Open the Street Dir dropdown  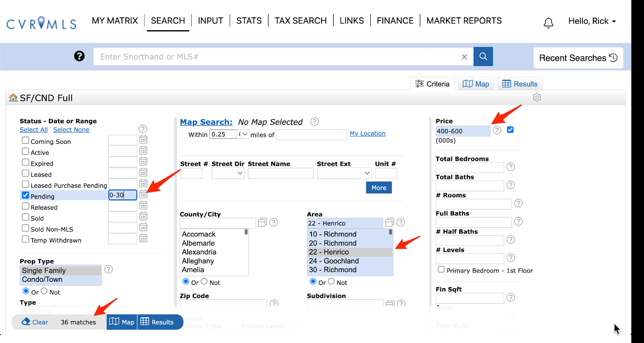pos(228,173)
